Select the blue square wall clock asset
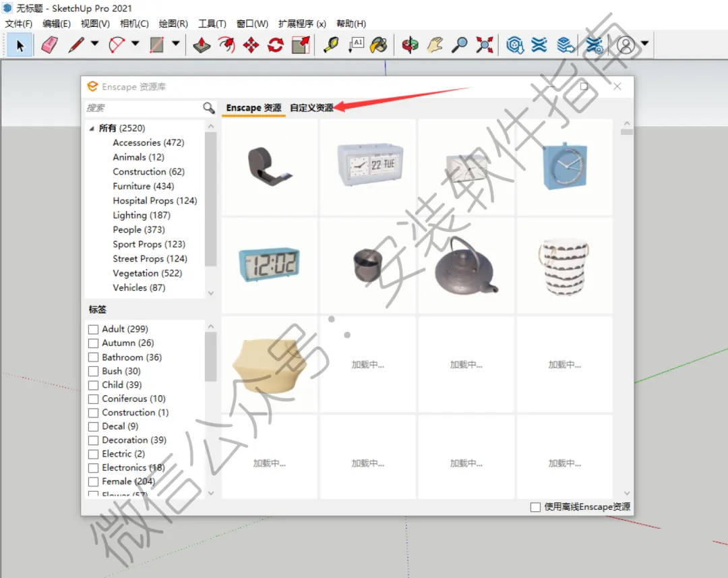The height and width of the screenshot is (578, 728). point(565,167)
